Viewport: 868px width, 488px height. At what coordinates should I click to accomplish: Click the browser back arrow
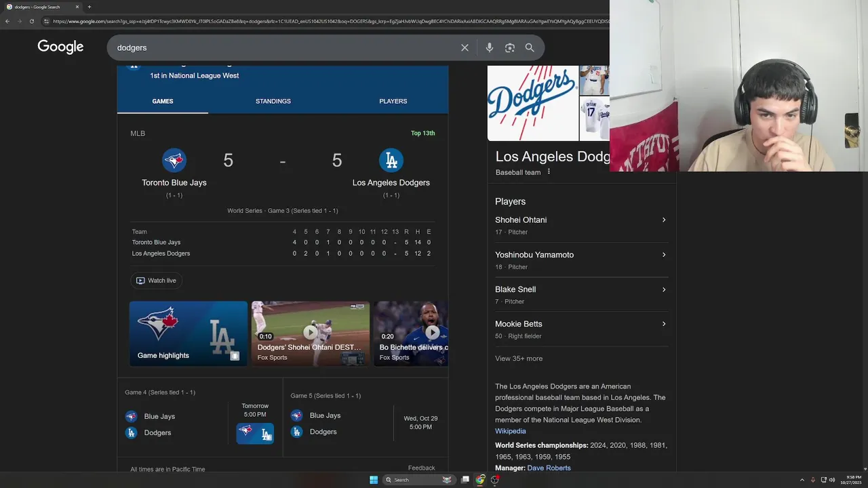(x=7, y=21)
